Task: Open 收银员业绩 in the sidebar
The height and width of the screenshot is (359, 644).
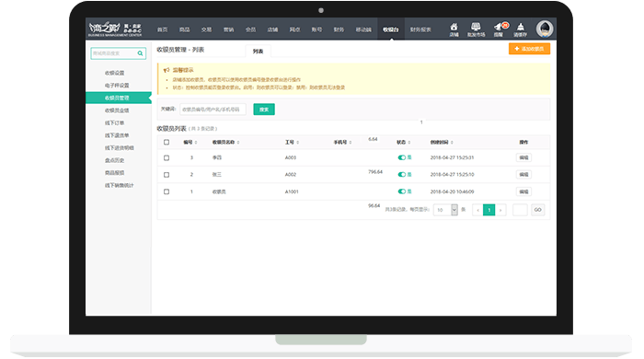Action: (x=117, y=110)
